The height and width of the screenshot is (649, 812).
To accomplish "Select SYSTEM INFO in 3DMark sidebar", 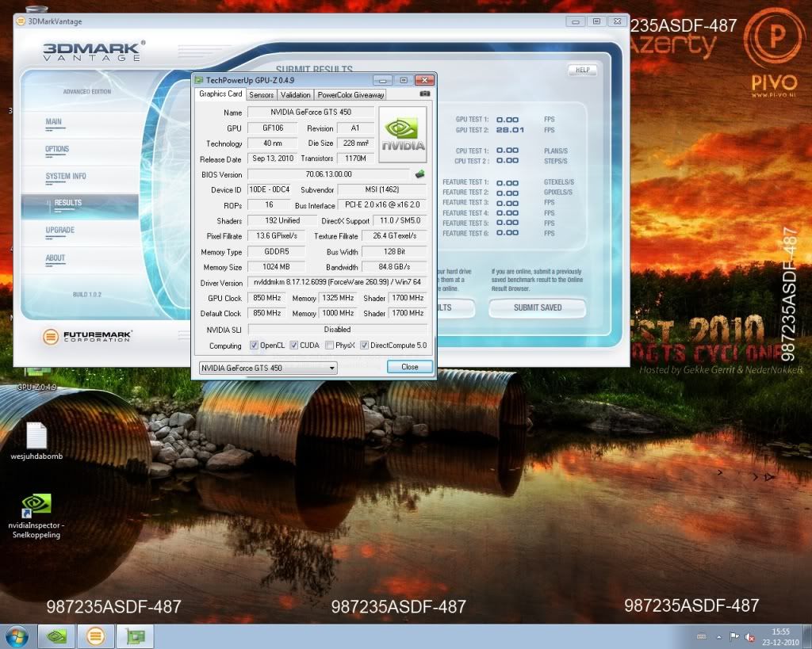I will pyautogui.click(x=66, y=176).
